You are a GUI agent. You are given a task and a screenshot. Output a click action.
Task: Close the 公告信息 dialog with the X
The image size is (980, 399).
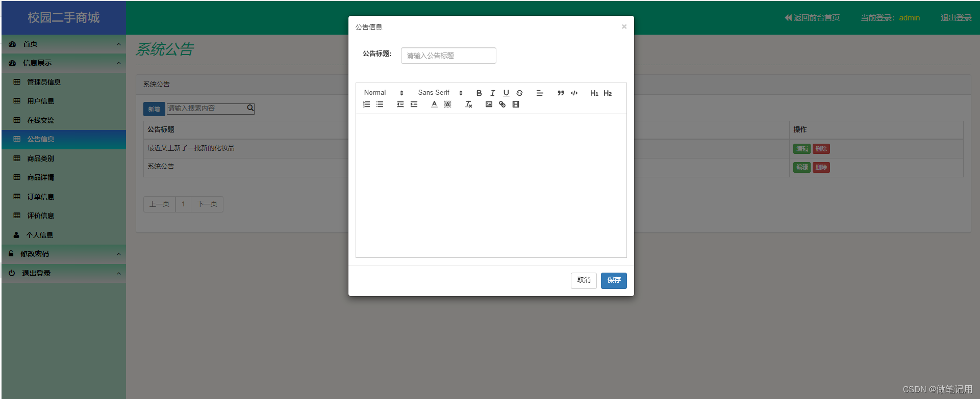pyautogui.click(x=624, y=26)
